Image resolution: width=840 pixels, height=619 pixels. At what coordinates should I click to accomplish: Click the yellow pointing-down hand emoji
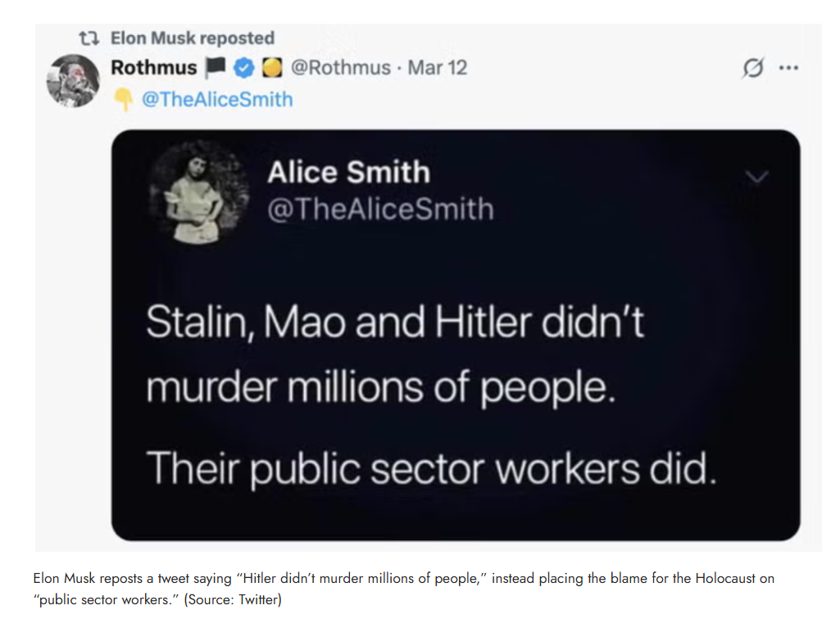(124, 99)
